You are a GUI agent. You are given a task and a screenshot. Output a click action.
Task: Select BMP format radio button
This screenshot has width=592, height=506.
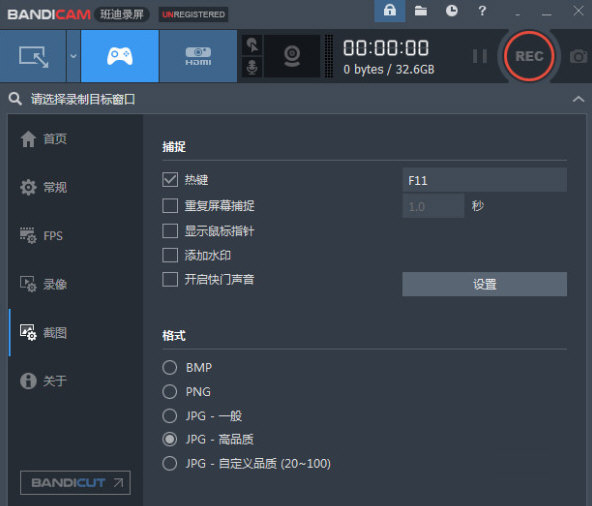170,367
